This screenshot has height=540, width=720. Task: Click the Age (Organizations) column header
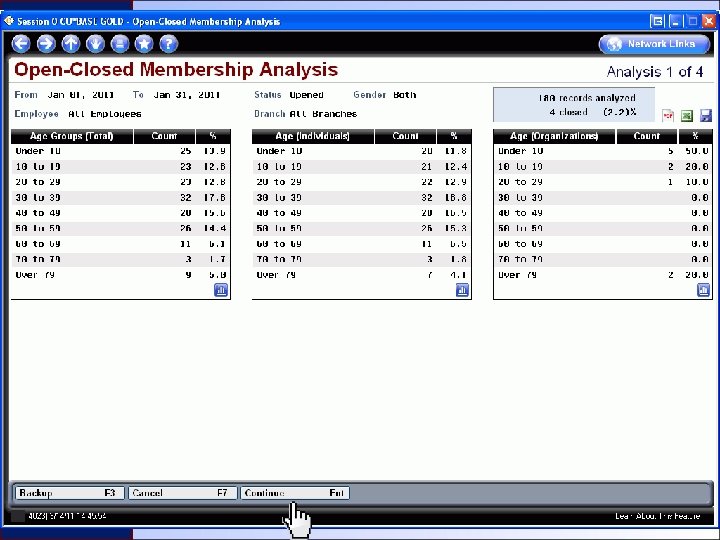click(x=554, y=136)
